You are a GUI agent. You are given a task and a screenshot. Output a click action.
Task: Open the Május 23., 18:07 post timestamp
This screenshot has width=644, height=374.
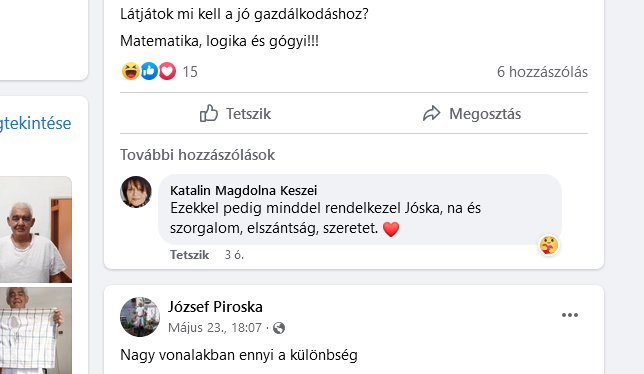(215, 328)
